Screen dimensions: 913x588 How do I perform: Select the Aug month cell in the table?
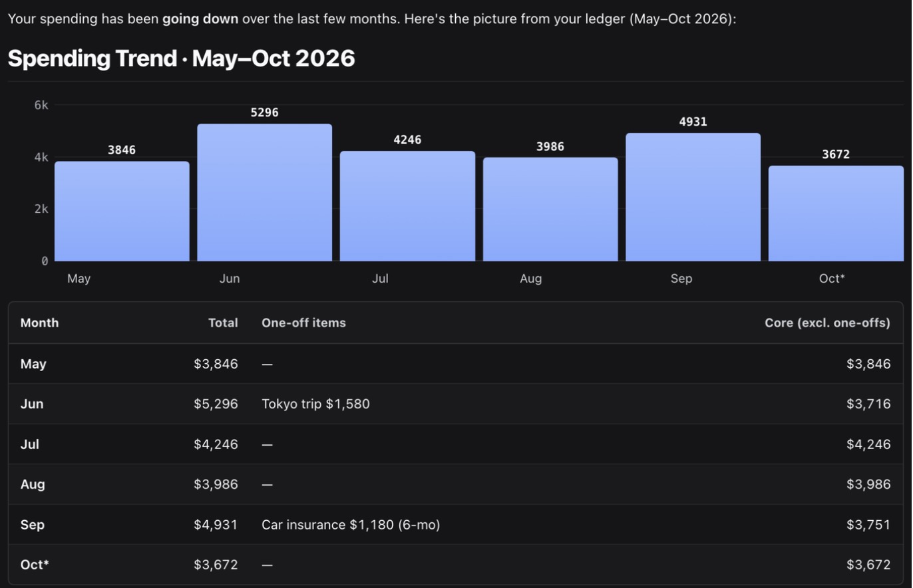tap(33, 484)
